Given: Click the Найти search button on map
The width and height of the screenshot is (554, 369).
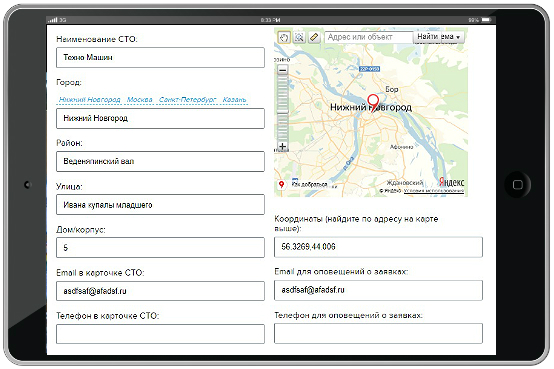Looking at the screenshot, I should click(x=427, y=37).
